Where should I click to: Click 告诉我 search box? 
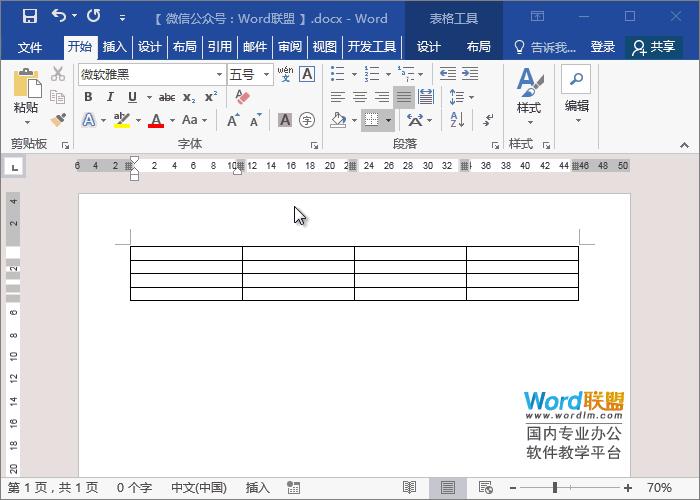coord(545,47)
